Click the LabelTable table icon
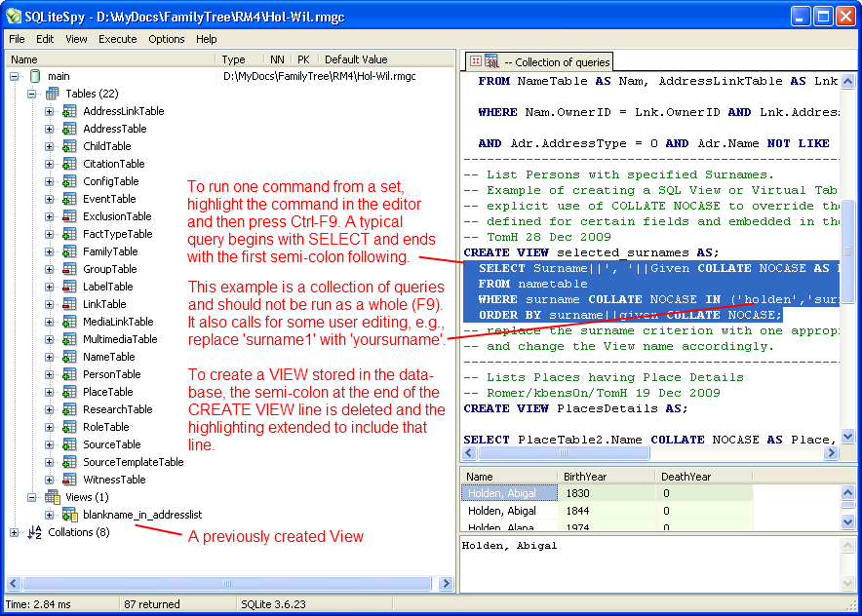This screenshot has height=616, width=862. click(x=69, y=287)
